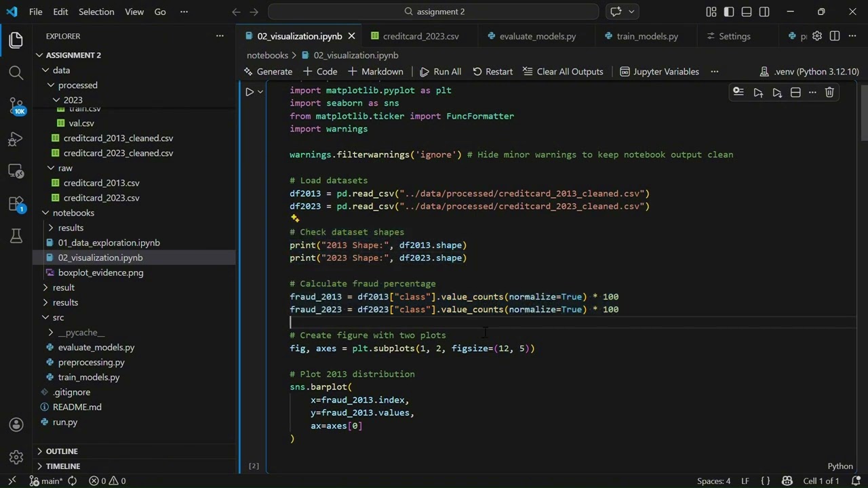Expand the OUTLINE section
Viewport: 868px width, 488px height.
(134, 451)
